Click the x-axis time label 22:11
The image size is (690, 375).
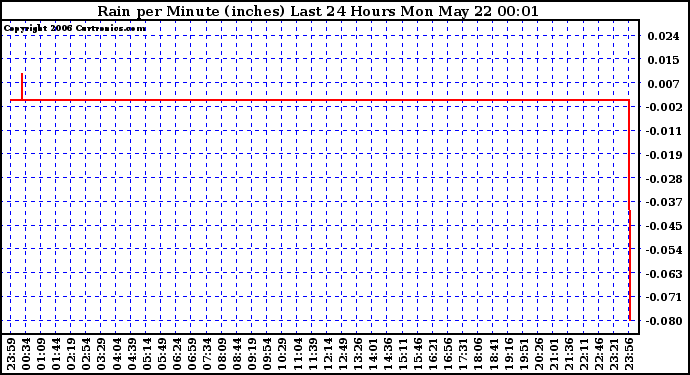[584, 355]
